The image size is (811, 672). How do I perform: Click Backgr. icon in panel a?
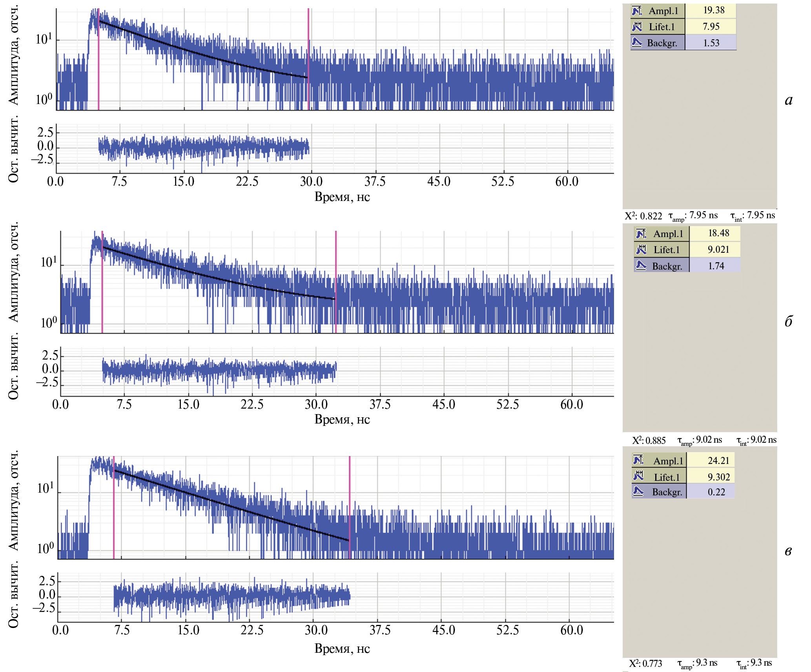pyautogui.click(x=636, y=42)
